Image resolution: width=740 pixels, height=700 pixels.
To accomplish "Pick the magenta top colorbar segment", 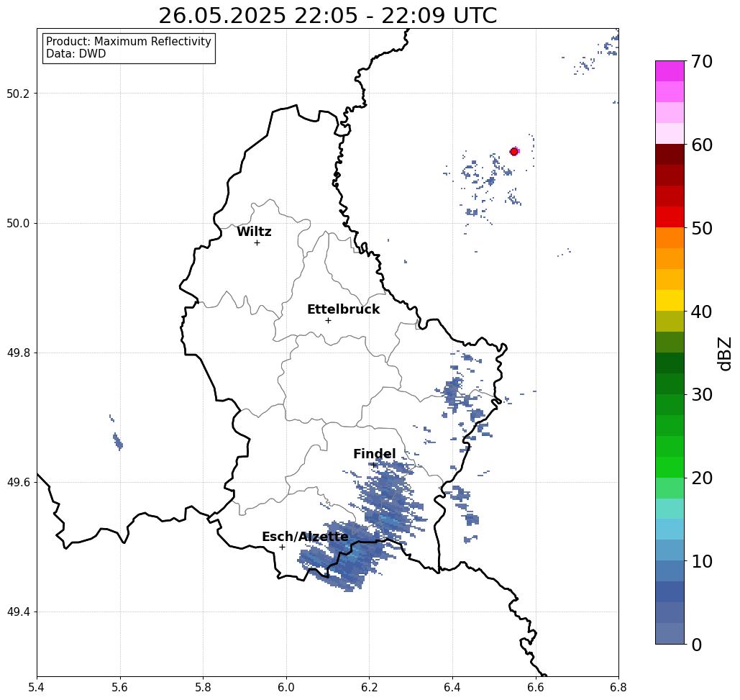I will pos(670,71).
